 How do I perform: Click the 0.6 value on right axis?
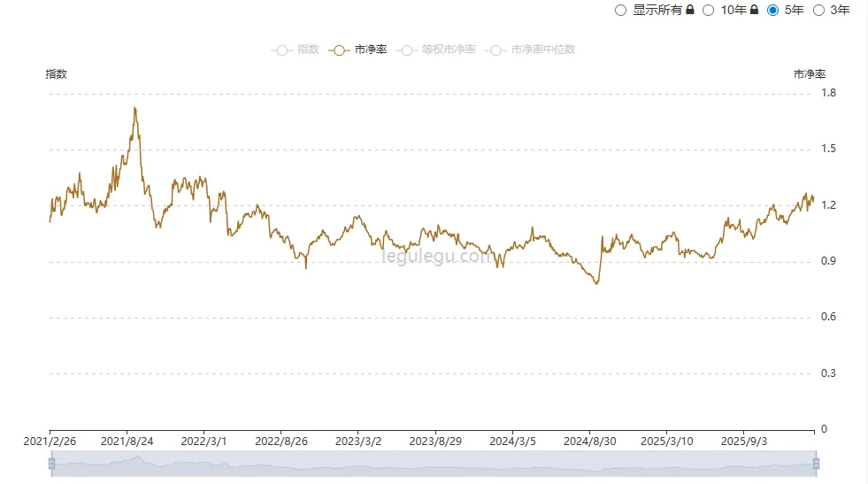point(828,318)
